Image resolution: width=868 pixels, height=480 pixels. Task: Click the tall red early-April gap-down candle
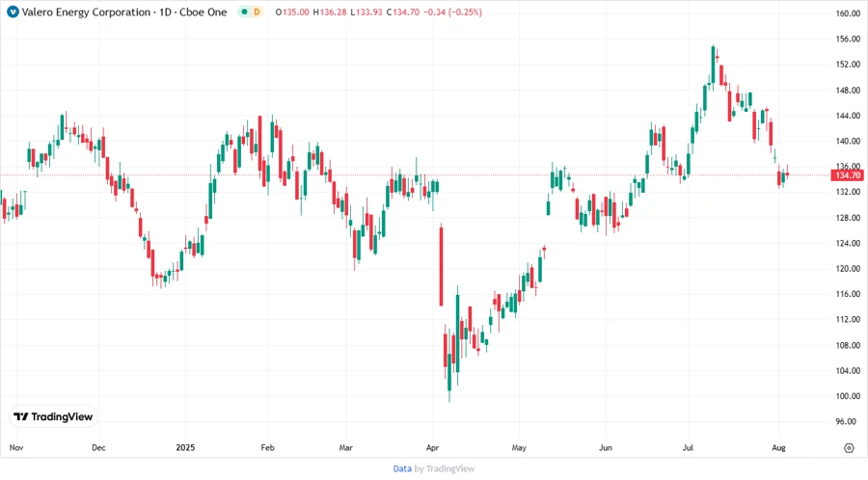coord(441,265)
